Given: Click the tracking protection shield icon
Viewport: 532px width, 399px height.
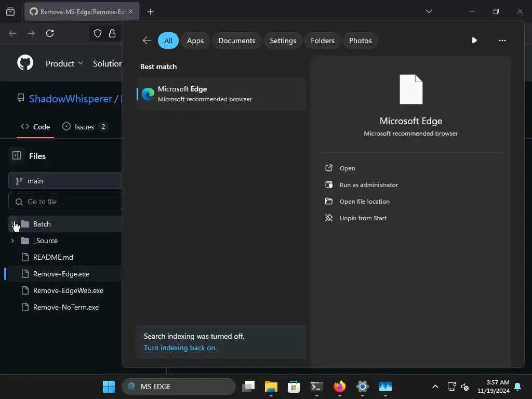Looking at the screenshot, I should click(97, 33).
